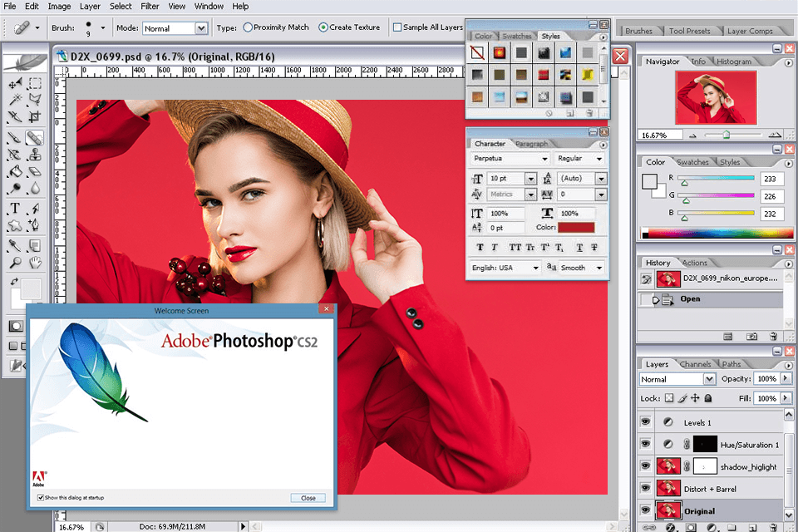
Task: Open the 10 pt font size dropdown
Action: coord(530,179)
